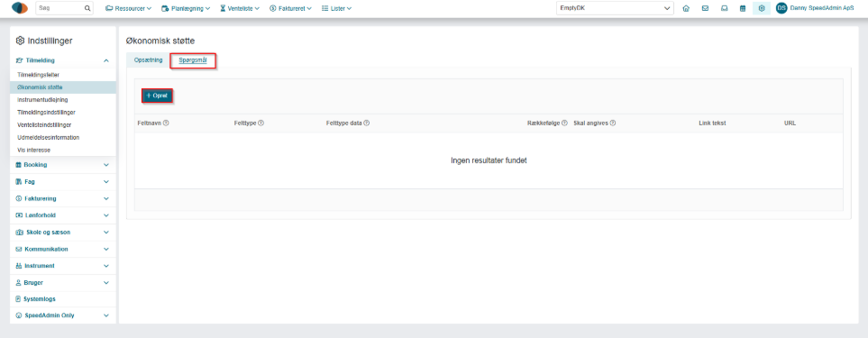This screenshot has width=868, height=338.
Task: Click the Kommunikation envelope icon
Action: [x=19, y=249]
